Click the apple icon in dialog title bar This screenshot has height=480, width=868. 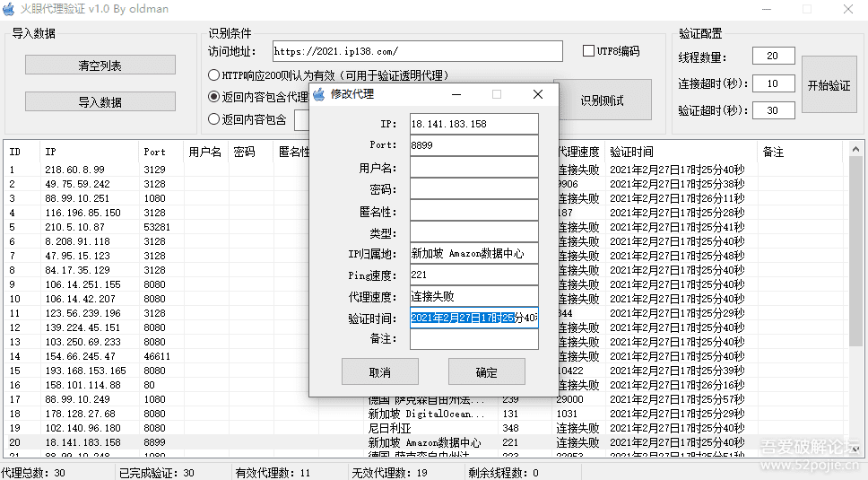tap(318, 94)
